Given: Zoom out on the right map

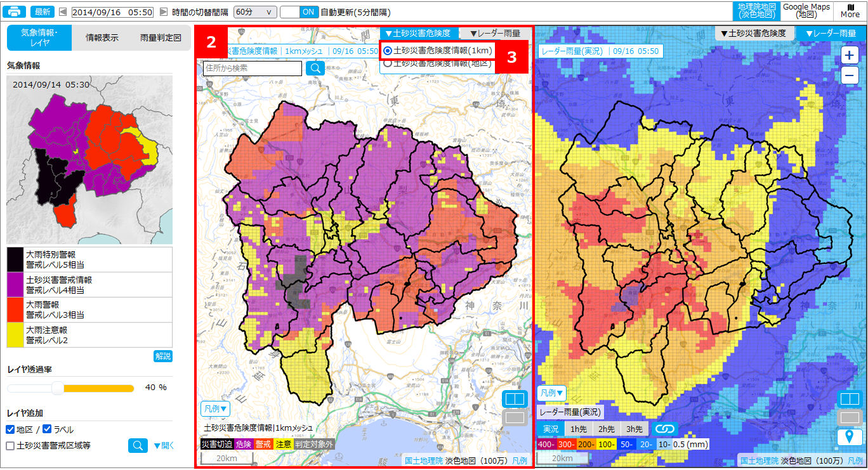Looking at the screenshot, I should click(x=850, y=76).
